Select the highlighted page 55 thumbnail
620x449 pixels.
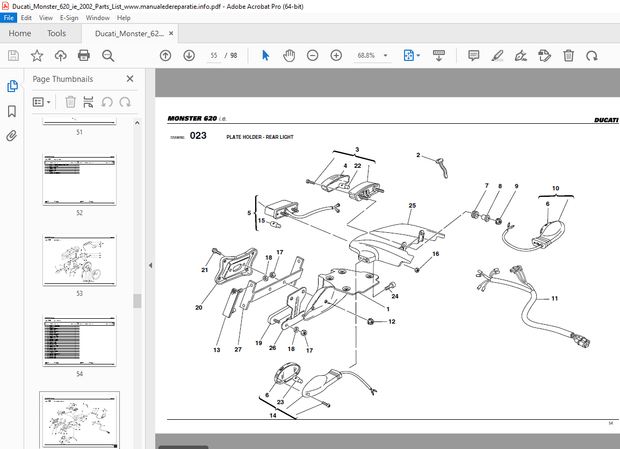[79, 420]
